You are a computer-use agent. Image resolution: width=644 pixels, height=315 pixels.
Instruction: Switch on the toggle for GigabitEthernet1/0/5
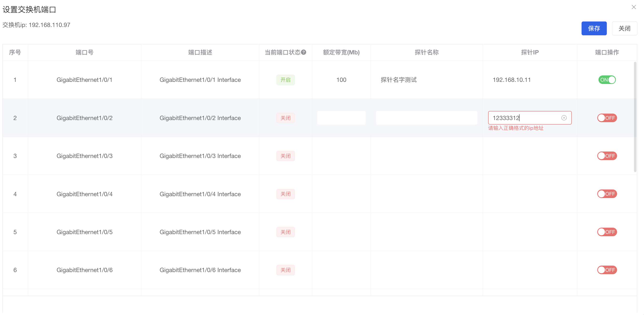click(607, 232)
